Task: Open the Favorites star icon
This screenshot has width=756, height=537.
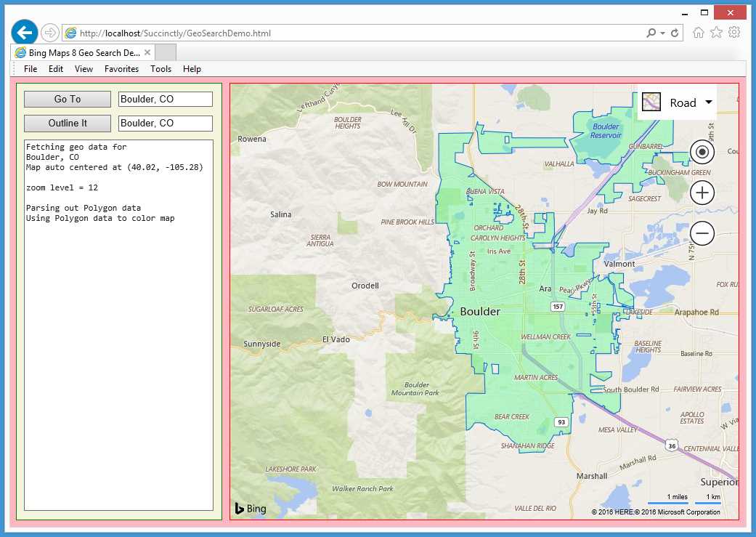Action: click(x=717, y=32)
